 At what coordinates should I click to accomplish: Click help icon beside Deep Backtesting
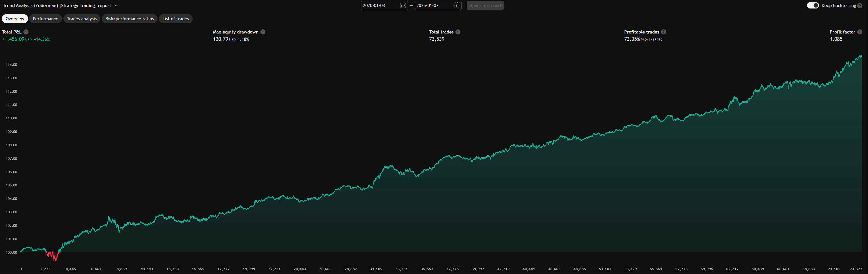[x=860, y=6]
